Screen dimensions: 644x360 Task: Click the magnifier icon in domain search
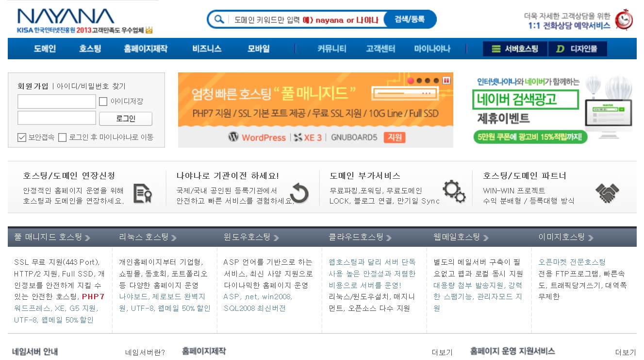[219, 19]
